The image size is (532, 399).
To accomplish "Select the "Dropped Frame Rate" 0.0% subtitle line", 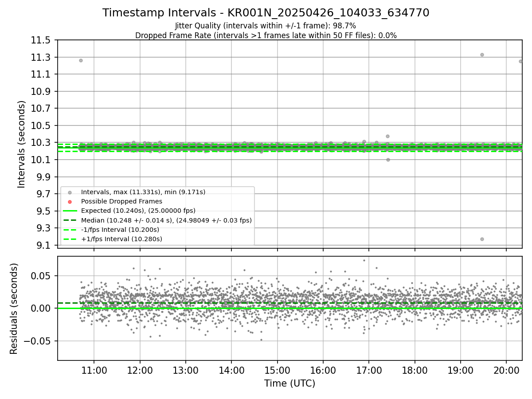I will tap(266, 35).
